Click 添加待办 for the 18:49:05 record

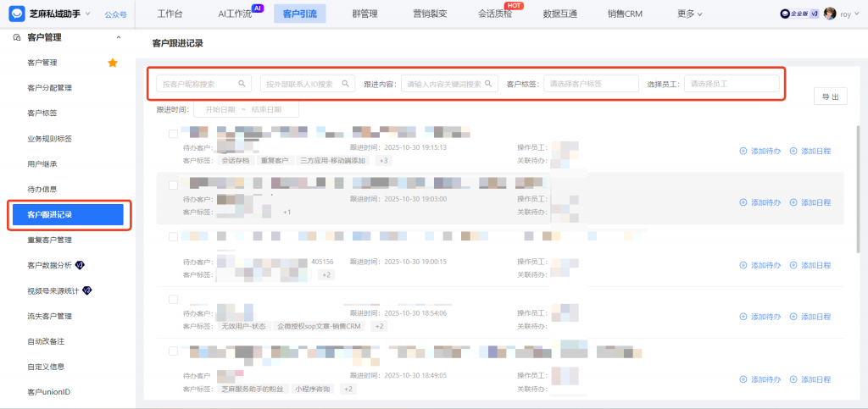click(x=760, y=379)
